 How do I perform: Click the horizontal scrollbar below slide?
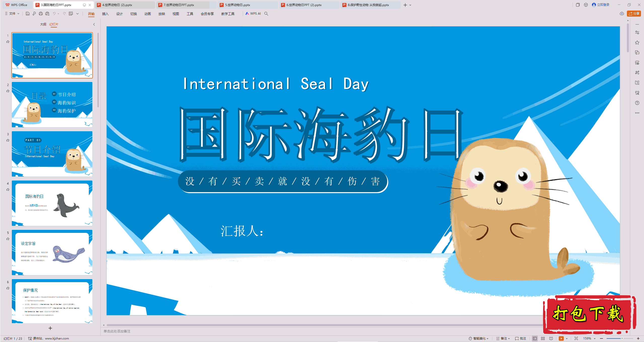(325, 325)
